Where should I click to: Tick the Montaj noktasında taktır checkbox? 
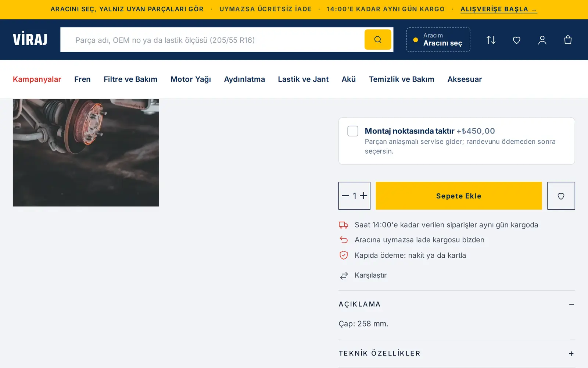(x=353, y=131)
